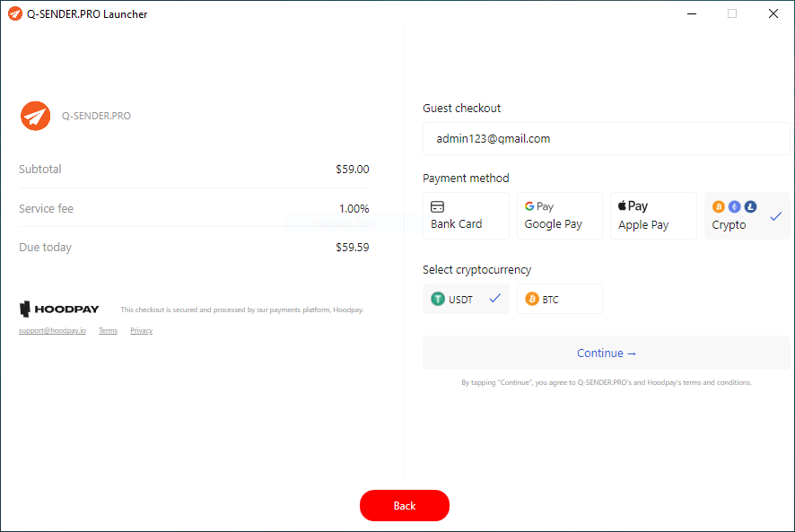Click the 1.00% service fee value
Screen dimensions: 795x532
click(354, 208)
